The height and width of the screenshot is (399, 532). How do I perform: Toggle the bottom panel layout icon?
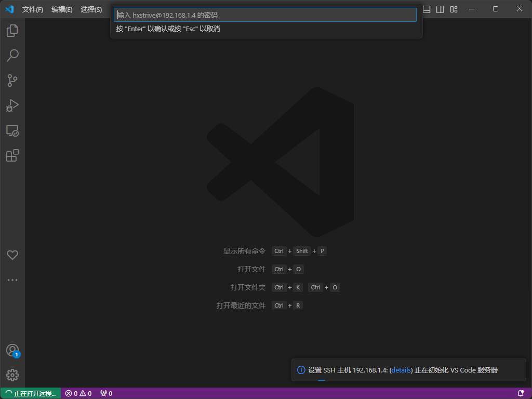(x=427, y=9)
